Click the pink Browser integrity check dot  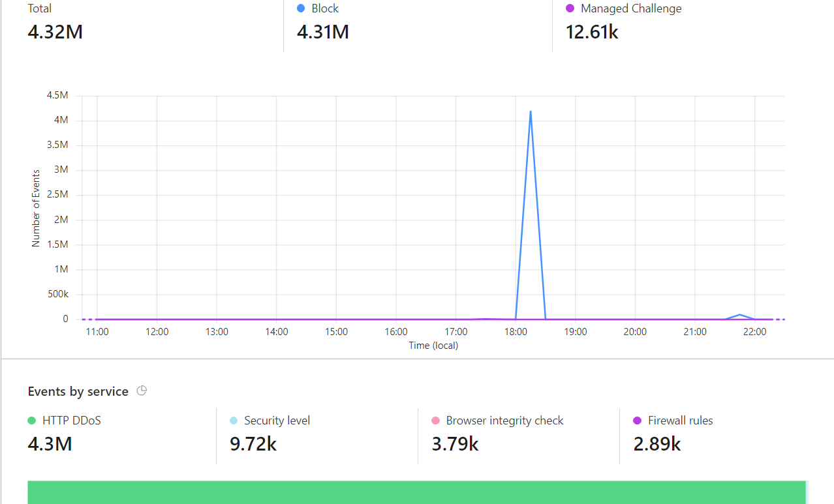pyautogui.click(x=435, y=421)
